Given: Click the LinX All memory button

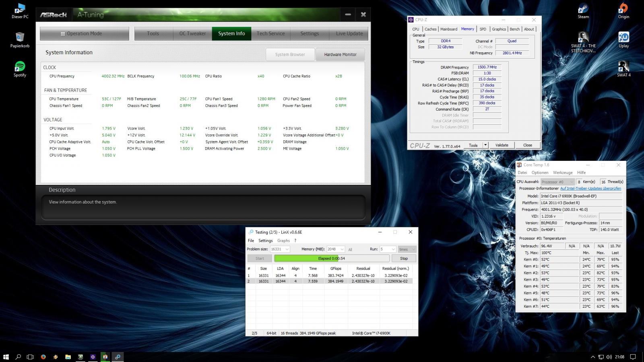Looking at the screenshot, I should 350,249.
